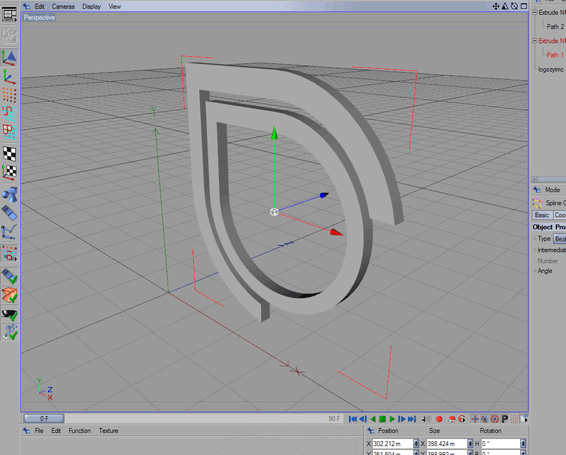Play the animation backwards
The height and width of the screenshot is (455, 566).
tap(373, 419)
